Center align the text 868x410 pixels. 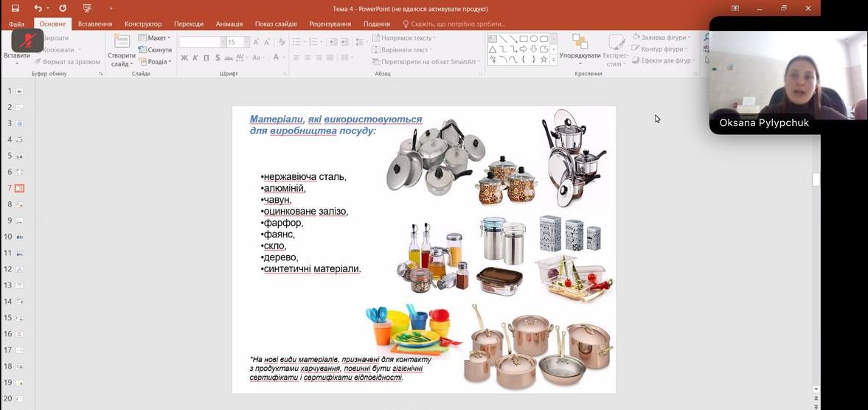(308, 58)
